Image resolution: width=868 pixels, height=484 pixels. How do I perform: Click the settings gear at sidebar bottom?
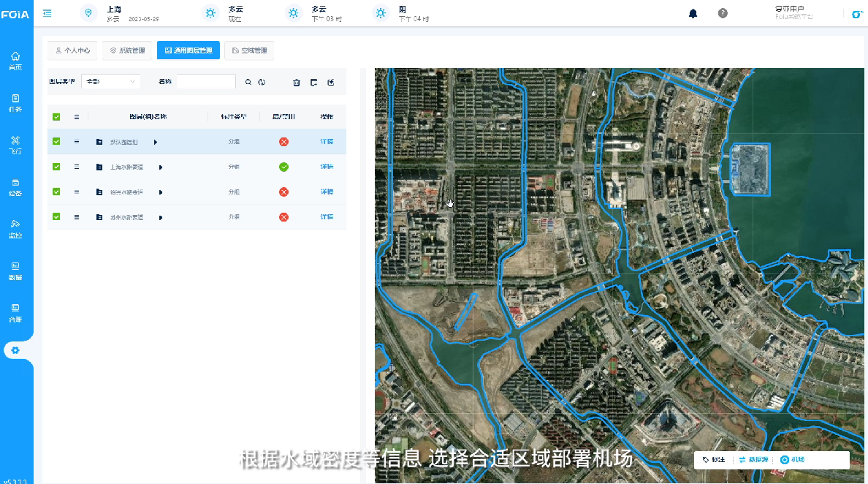coord(16,349)
